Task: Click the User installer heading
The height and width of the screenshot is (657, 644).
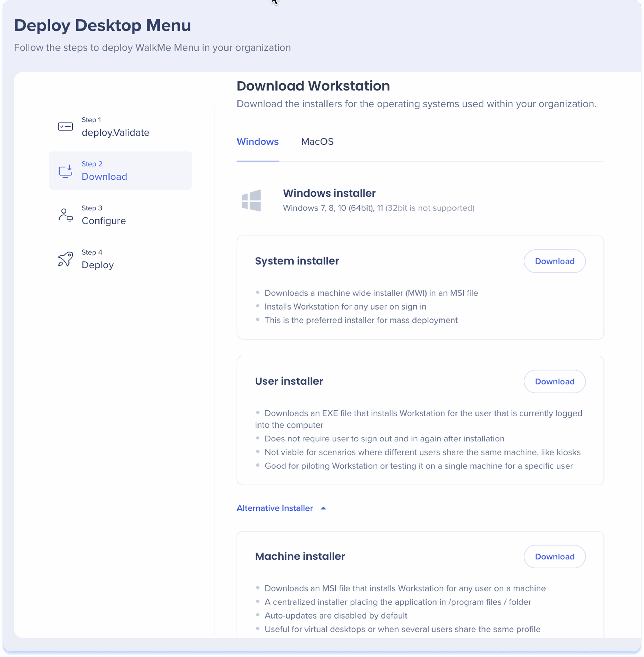Action: pos(289,381)
